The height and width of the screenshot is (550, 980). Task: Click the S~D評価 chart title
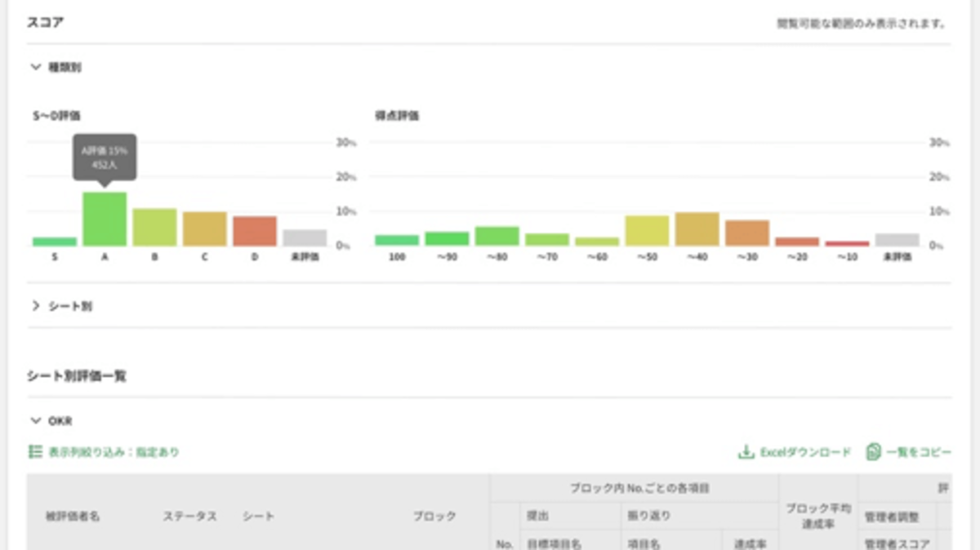click(x=56, y=117)
